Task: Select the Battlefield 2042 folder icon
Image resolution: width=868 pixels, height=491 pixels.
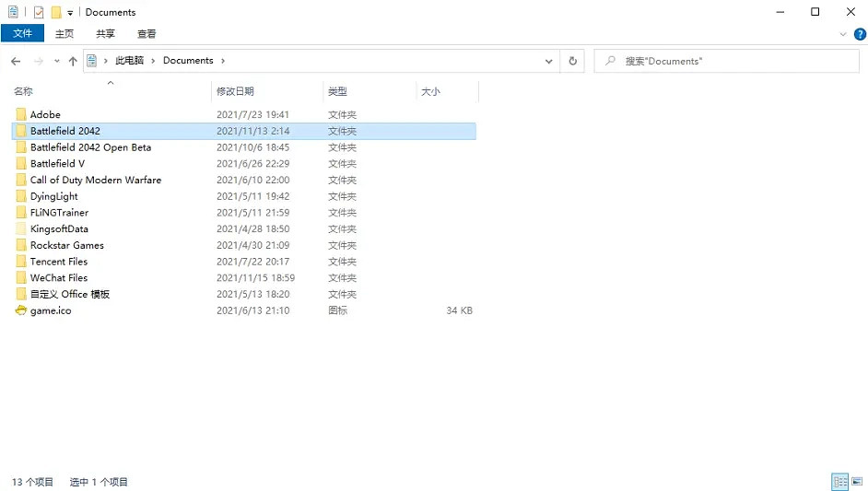Action: (21, 131)
